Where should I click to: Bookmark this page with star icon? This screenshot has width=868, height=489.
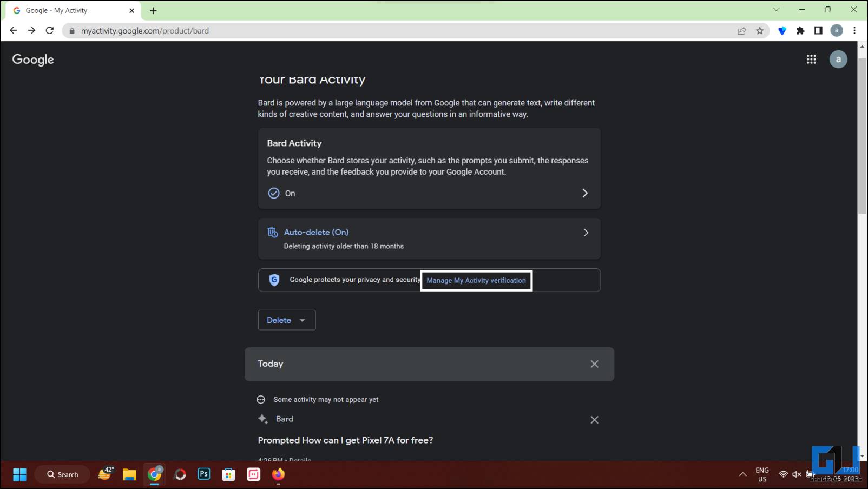[760, 31]
